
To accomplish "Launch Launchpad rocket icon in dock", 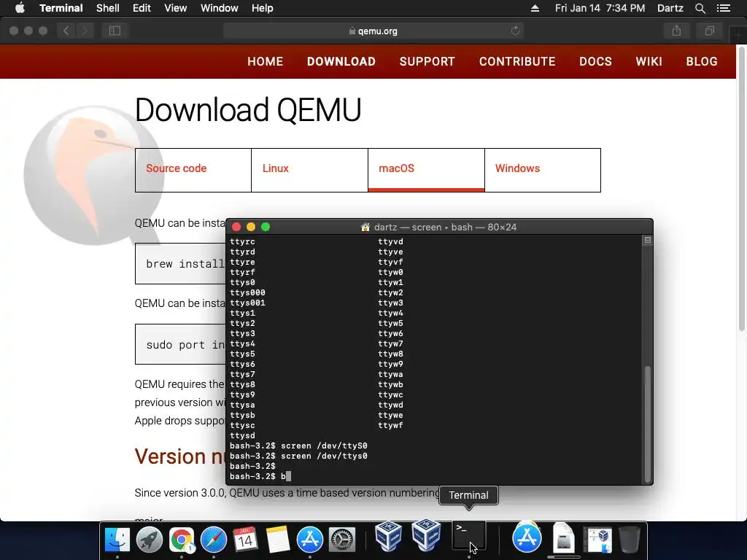I will pyautogui.click(x=149, y=540).
